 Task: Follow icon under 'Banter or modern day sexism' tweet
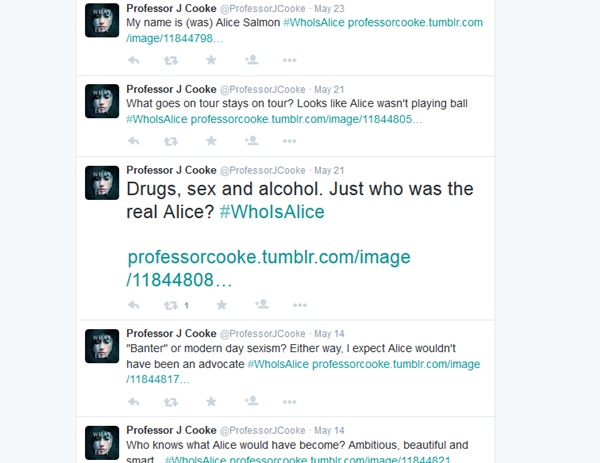point(251,401)
